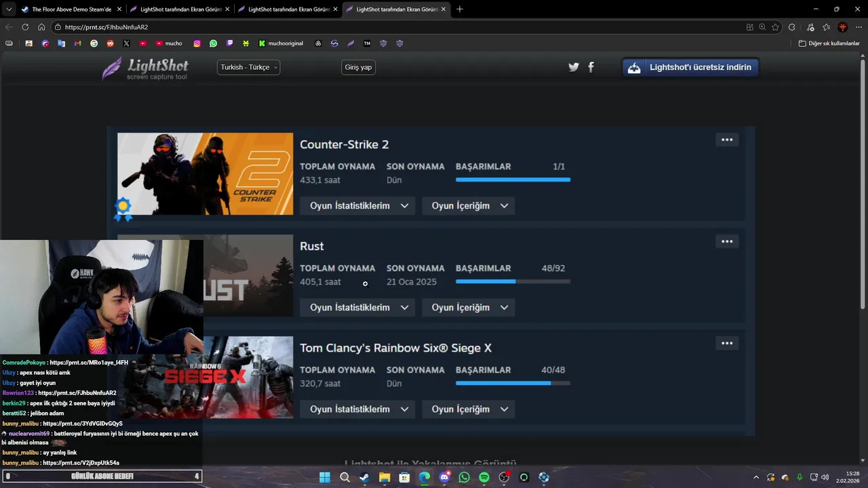This screenshot has height=488, width=868.
Task: Open the File Explorer taskbar icon
Action: click(384, 477)
